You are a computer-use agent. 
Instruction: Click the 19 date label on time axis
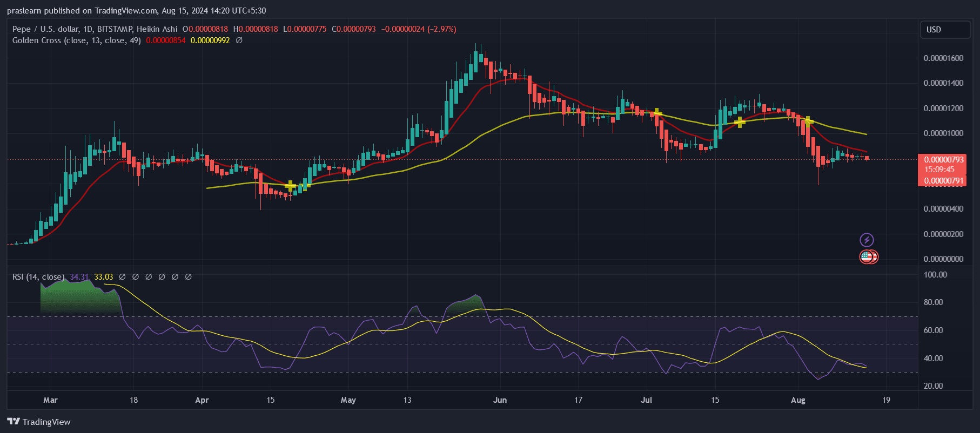886,400
